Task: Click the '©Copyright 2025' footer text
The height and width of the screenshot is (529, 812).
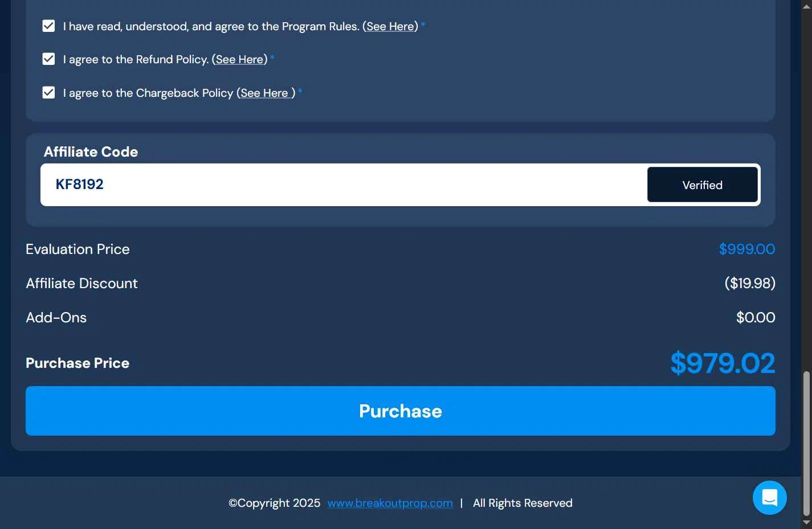Action: tap(274, 503)
